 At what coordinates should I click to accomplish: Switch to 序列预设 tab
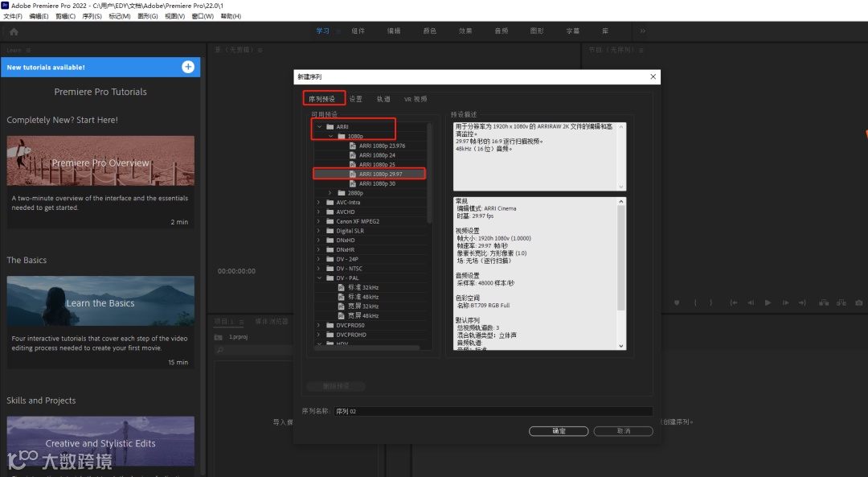point(322,99)
